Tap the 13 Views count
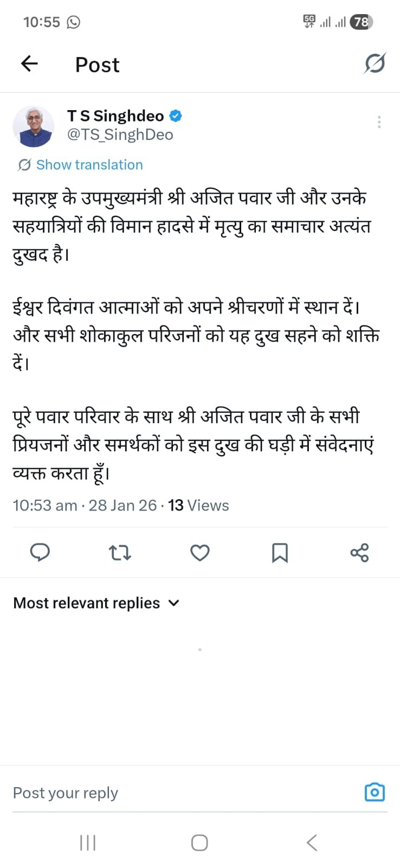Viewport: 400px width, 868px height. (198, 506)
